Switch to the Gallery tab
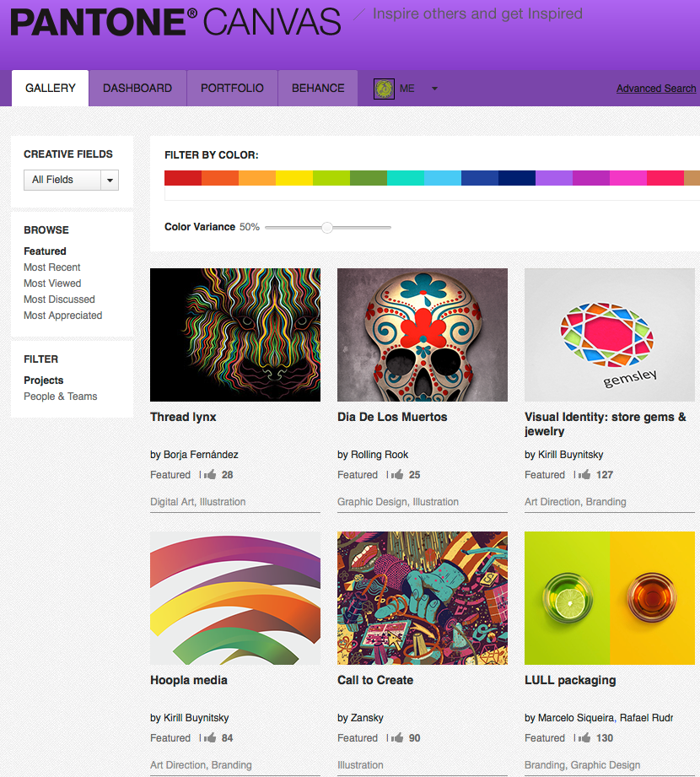Screen dimensions: 700x777 [50, 89]
